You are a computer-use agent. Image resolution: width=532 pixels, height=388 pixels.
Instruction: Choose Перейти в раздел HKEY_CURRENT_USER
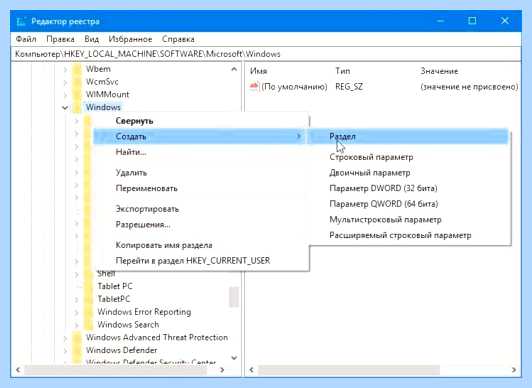point(201,261)
